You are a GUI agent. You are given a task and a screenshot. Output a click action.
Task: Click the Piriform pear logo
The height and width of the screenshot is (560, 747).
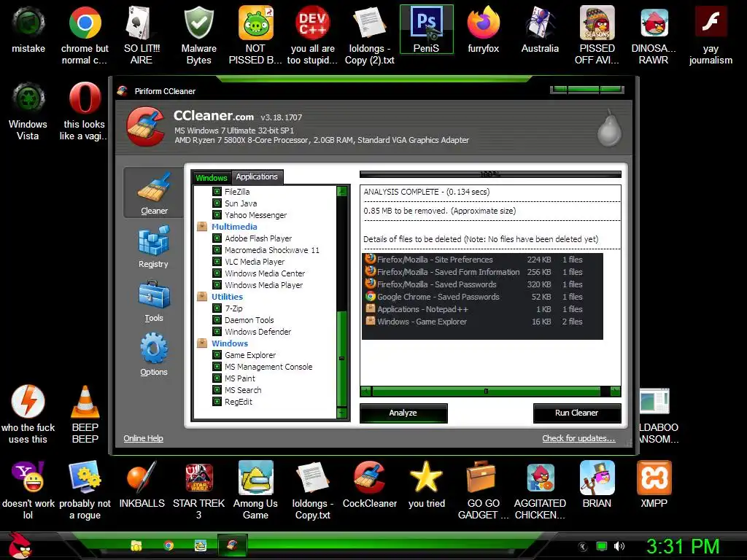(x=609, y=128)
